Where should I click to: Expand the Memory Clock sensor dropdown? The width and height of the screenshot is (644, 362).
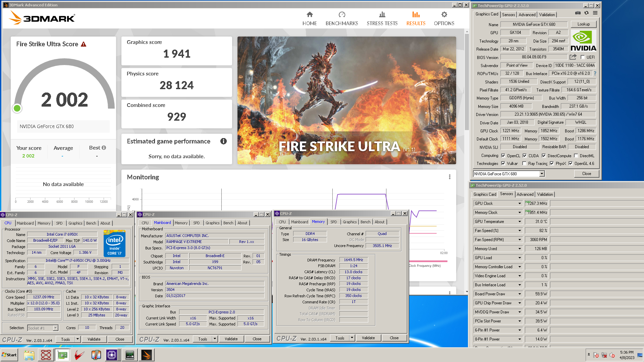(520, 213)
